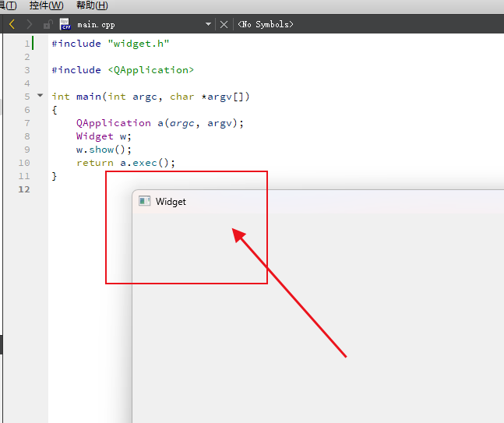
Task: Click the Widget window title text
Action: pyautogui.click(x=171, y=202)
